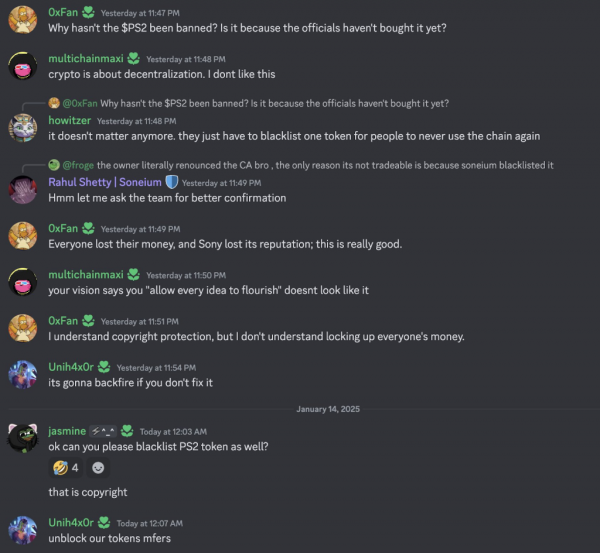Click the jasmine username

pos(65,431)
